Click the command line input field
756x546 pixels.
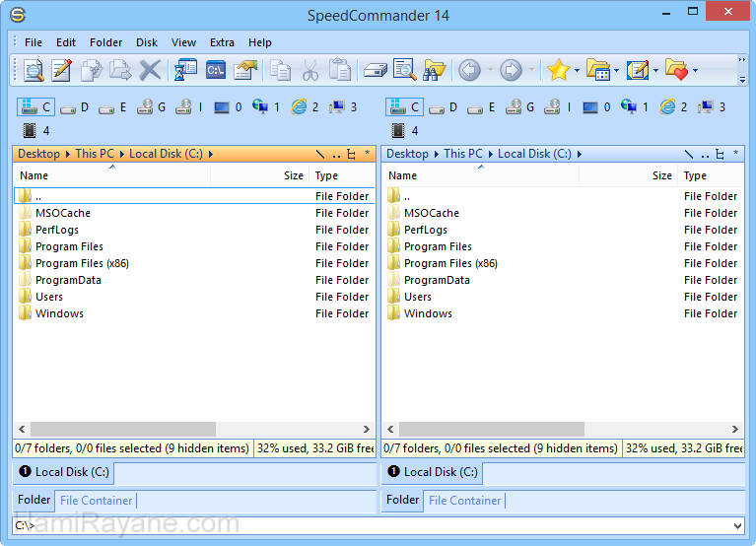(x=378, y=525)
